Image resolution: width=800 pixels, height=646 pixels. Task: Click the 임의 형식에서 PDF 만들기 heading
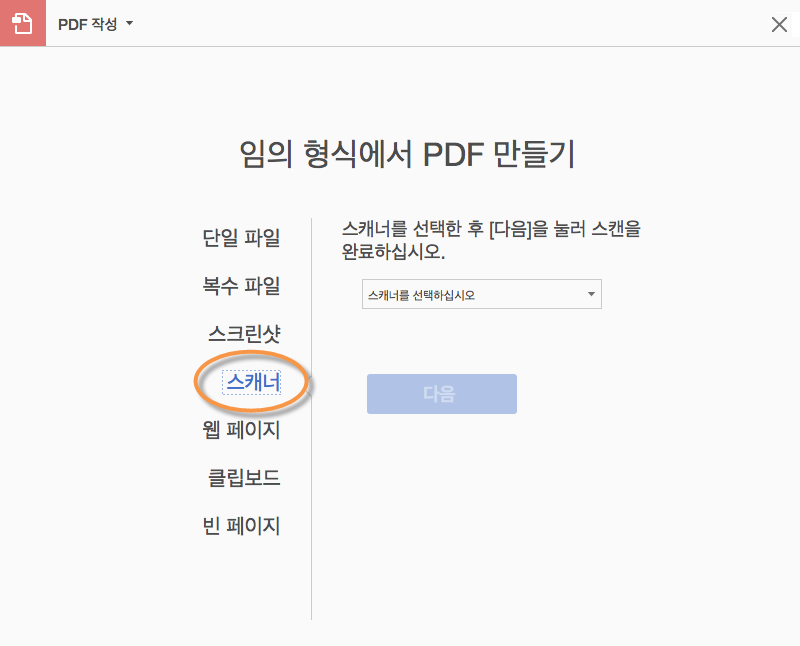point(408,155)
